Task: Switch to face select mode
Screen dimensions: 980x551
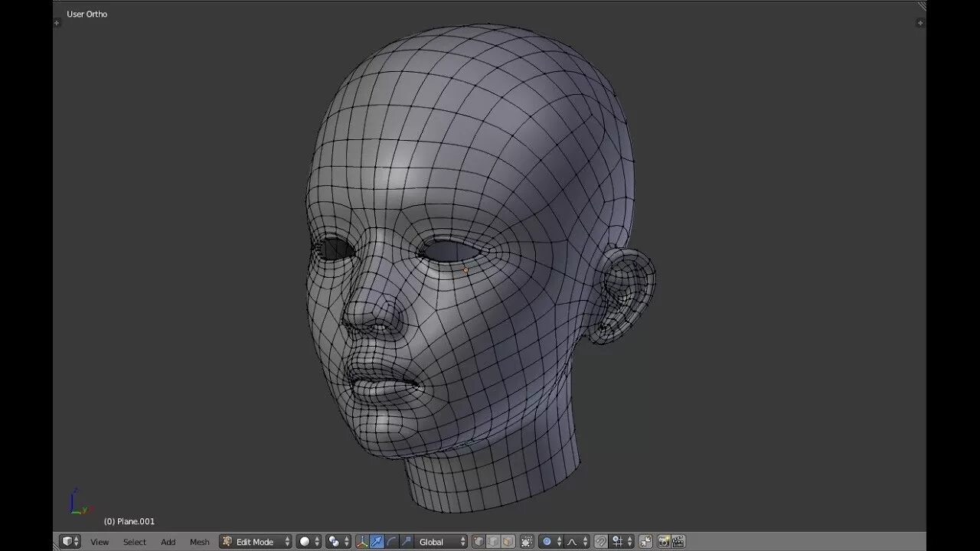Action: click(x=508, y=542)
